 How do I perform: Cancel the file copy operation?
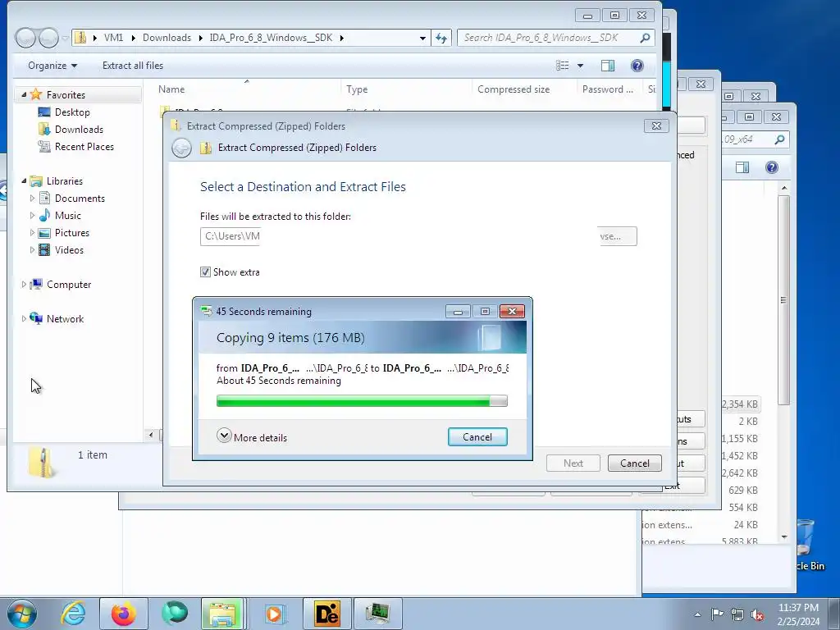pos(477,436)
